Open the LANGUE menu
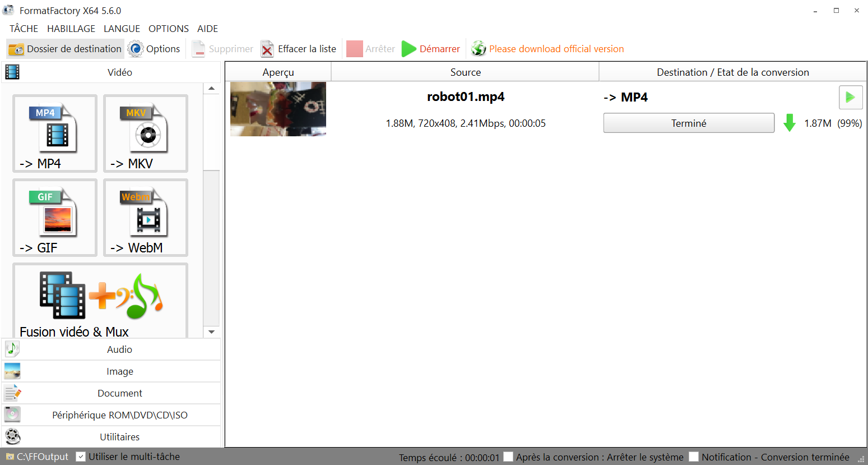Viewport: 868px width, 465px height. [122, 29]
